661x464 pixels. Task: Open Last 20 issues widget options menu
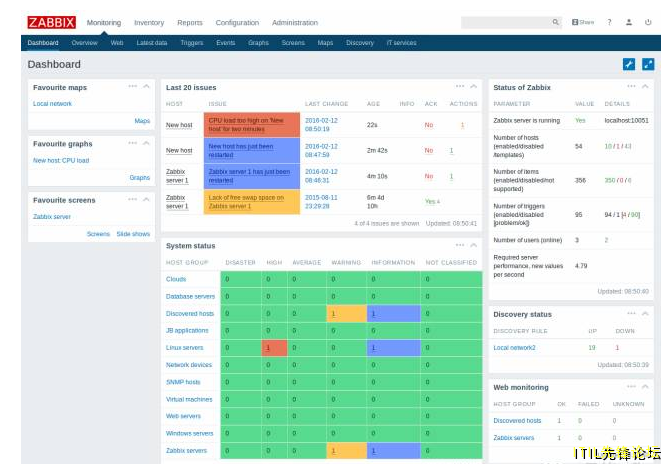[460, 86]
